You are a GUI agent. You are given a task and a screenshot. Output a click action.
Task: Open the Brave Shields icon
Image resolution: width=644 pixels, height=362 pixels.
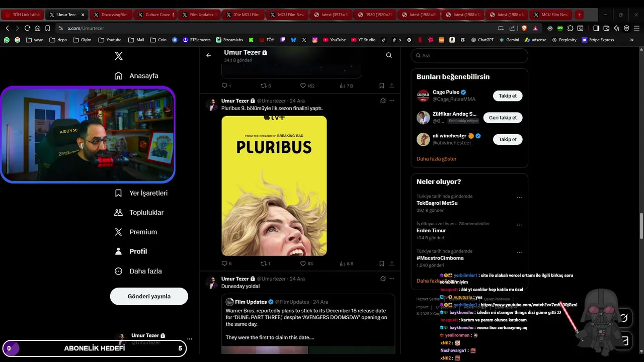(525, 28)
